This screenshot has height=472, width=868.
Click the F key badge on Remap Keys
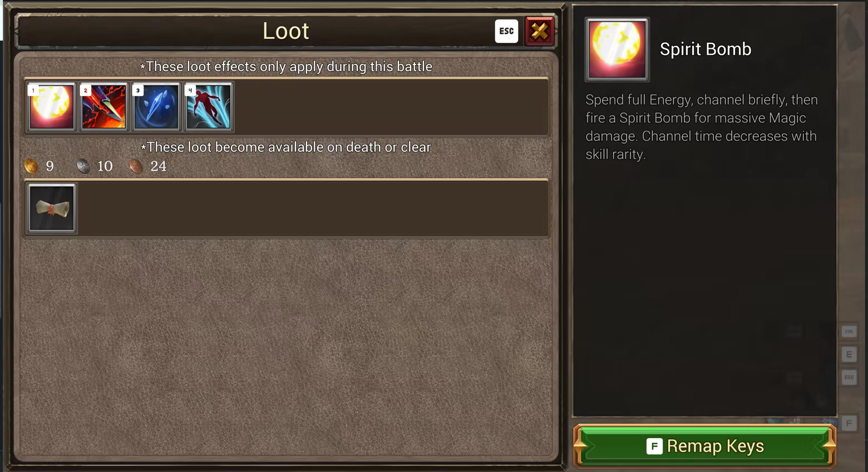click(654, 446)
